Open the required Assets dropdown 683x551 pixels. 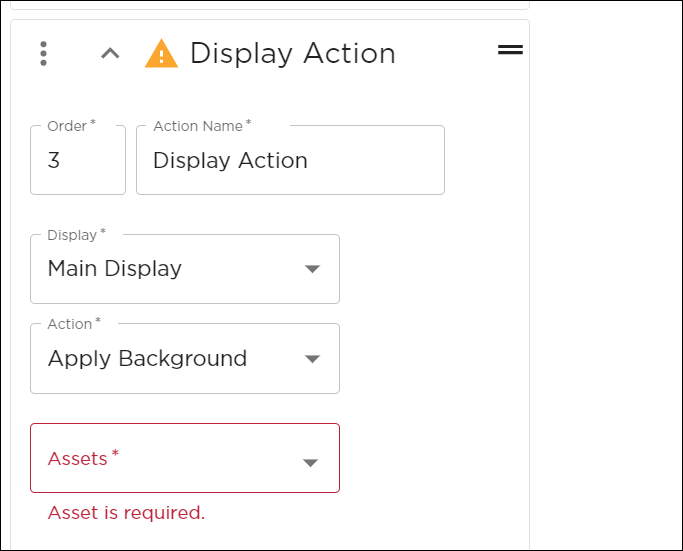pyautogui.click(x=185, y=458)
